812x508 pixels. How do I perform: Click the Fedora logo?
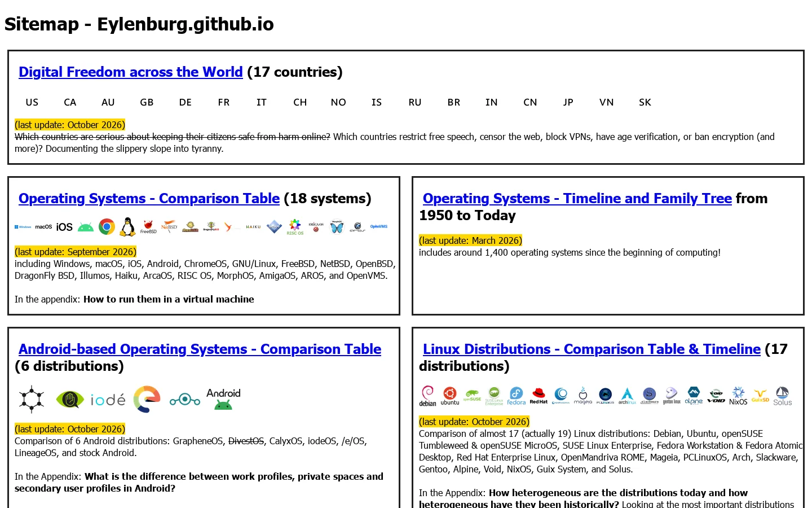click(x=517, y=396)
